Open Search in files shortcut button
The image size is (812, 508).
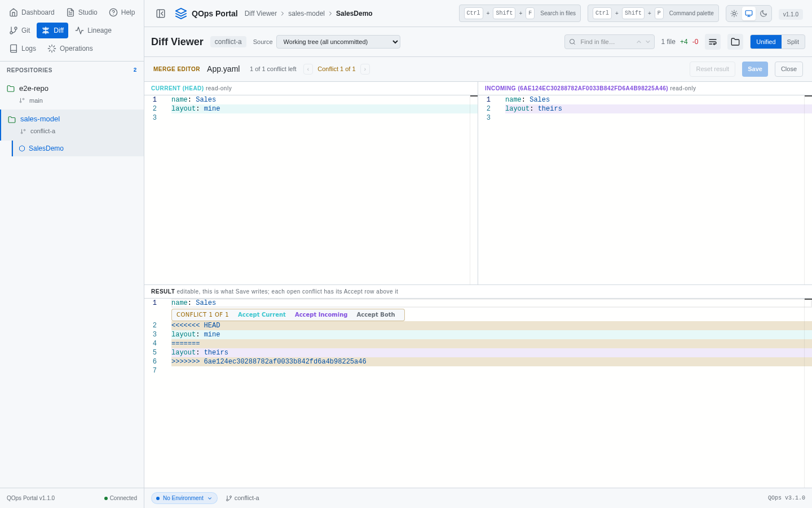(520, 14)
